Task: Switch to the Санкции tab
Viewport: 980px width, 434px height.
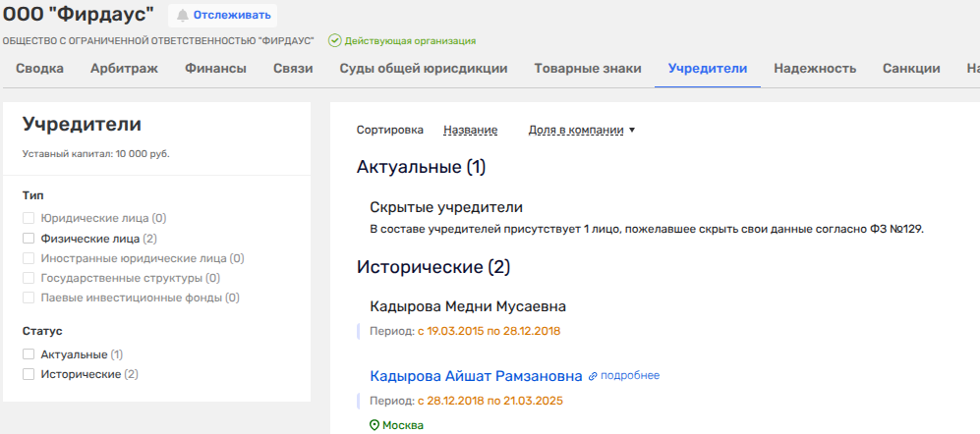Action: pyautogui.click(x=911, y=69)
